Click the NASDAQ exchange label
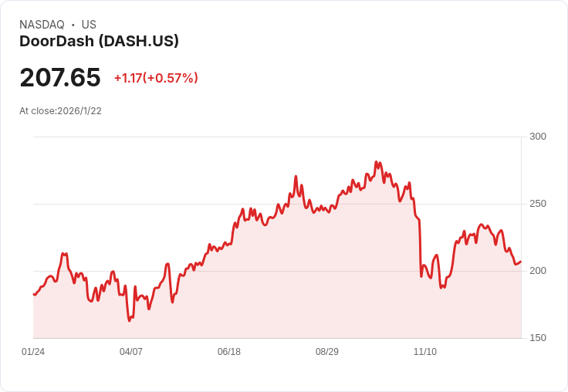Image resolution: width=568 pixels, height=392 pixels. tap(42, 25)
